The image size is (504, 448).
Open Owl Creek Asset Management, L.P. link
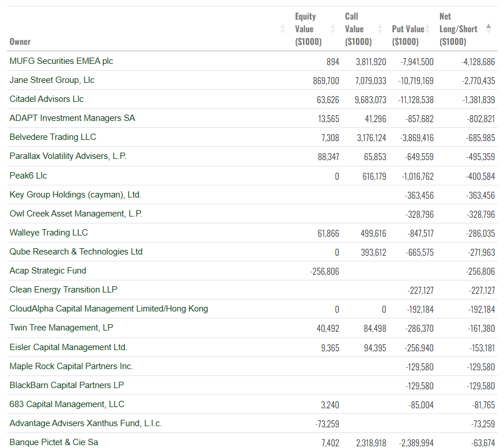pyautogui.click(x=75, y=214)
